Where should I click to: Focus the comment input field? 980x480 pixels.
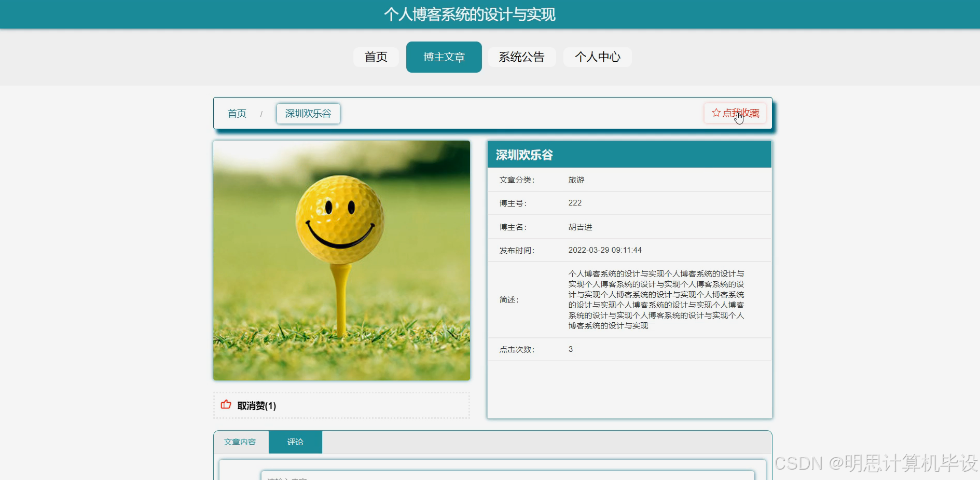508,476
